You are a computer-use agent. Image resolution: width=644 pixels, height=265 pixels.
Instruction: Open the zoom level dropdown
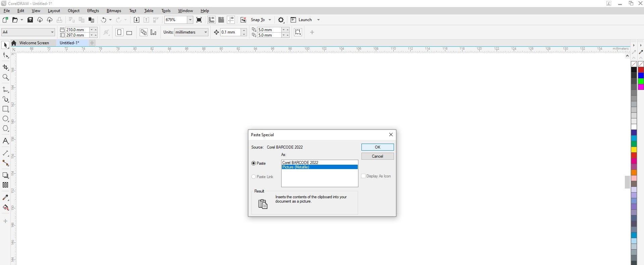190,20
